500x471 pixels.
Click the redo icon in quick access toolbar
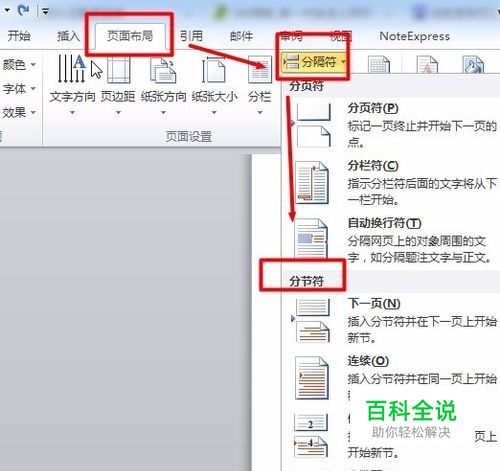(23, 10)
